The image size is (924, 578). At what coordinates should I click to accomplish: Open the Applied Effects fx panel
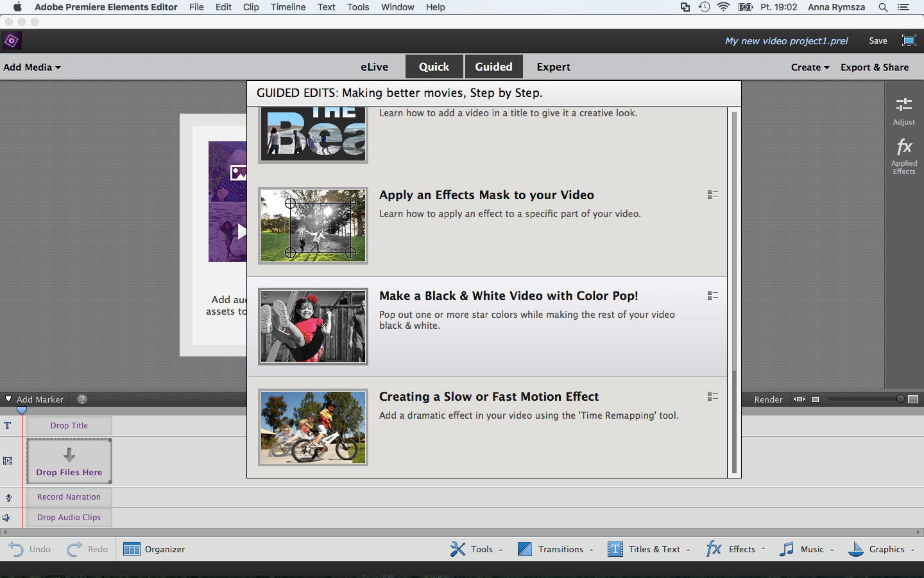pos(903,147)
